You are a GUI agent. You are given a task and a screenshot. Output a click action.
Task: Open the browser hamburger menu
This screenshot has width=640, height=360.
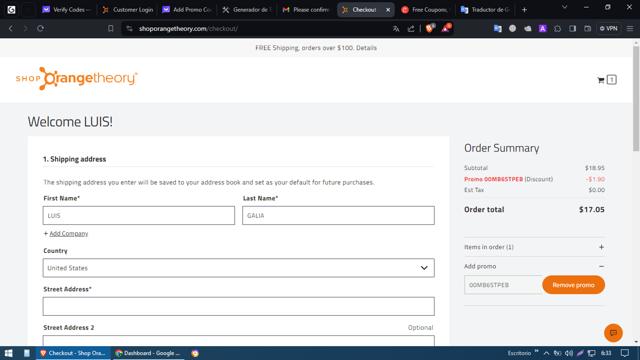(x=630, y=29)
